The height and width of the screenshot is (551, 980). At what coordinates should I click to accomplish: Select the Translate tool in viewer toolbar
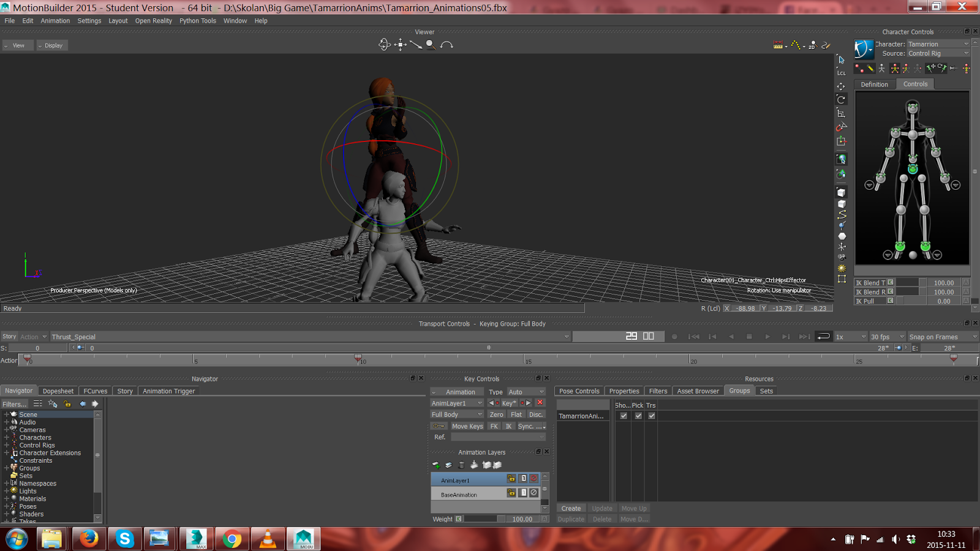(x=842, y=86)
